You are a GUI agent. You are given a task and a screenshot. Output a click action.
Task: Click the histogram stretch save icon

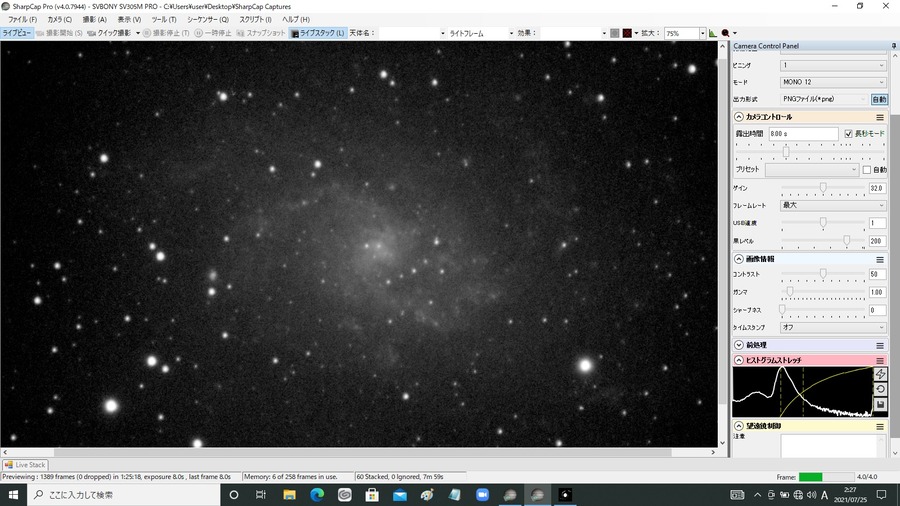click(x=880, y=404)
